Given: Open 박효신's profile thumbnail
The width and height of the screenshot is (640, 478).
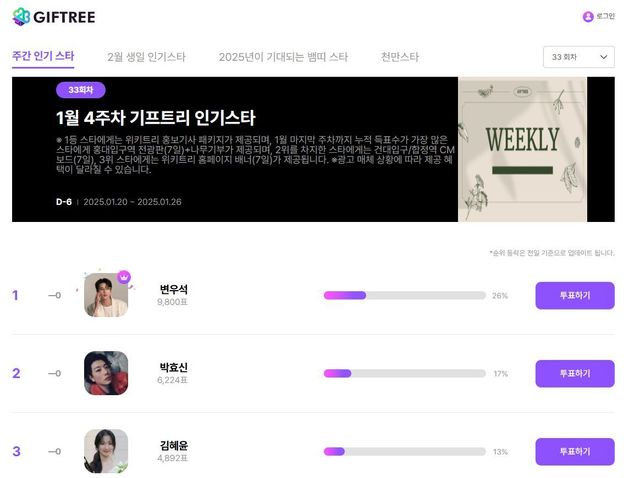Looking at the screenshot, I should pyautogui.click(x=106, y=373).
